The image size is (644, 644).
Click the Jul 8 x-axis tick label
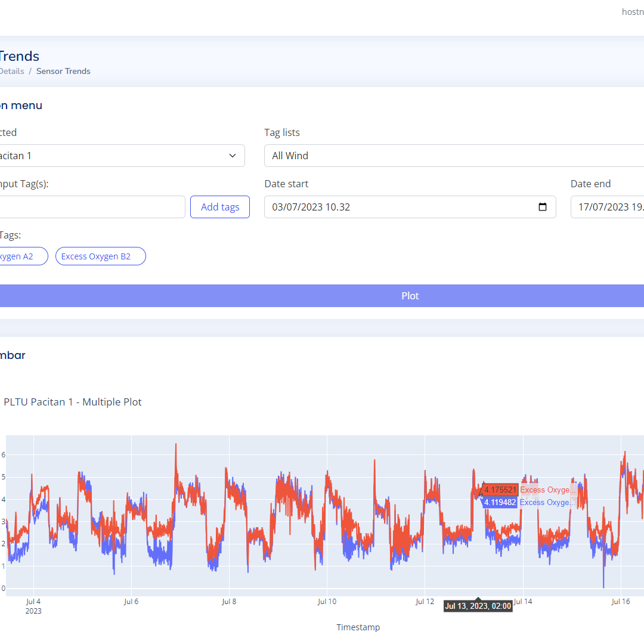(x=229, y=602)
